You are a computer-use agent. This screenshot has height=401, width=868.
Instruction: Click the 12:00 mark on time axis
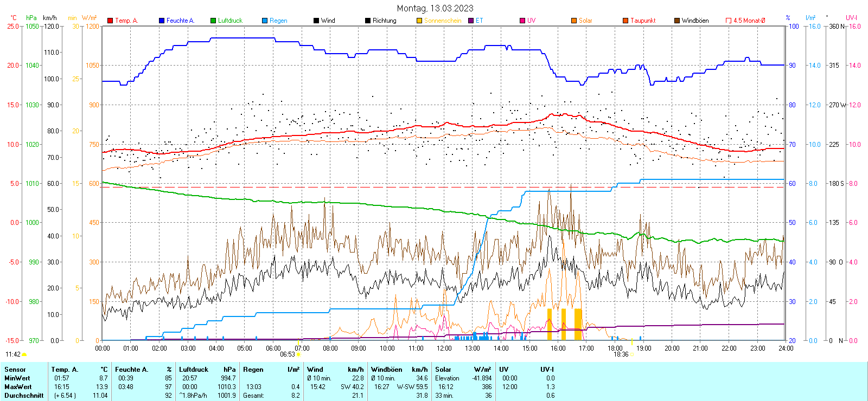(x=444, y=348)
